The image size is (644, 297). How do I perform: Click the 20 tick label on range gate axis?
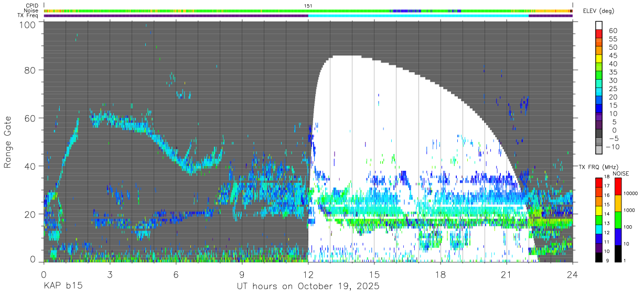coord(30,214)
